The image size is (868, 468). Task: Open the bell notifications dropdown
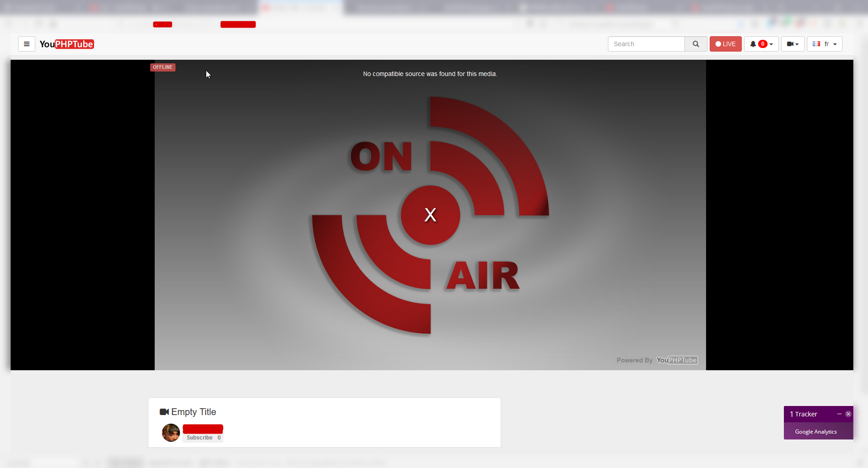click(761, 44)
